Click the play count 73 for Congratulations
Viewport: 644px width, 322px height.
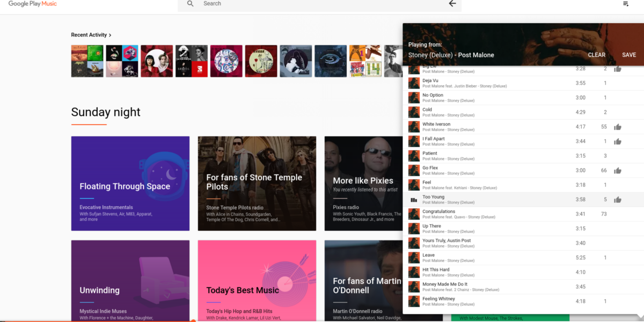click(604, 214)
